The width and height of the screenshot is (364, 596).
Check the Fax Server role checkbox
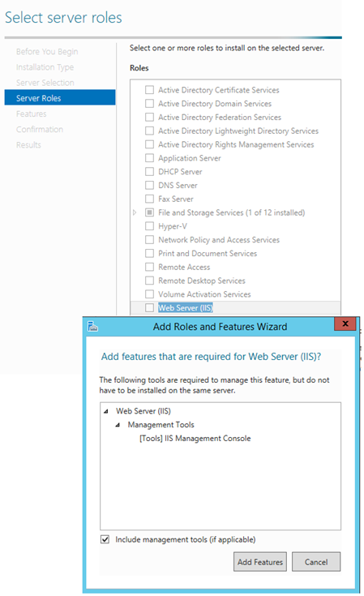[150, 199]
